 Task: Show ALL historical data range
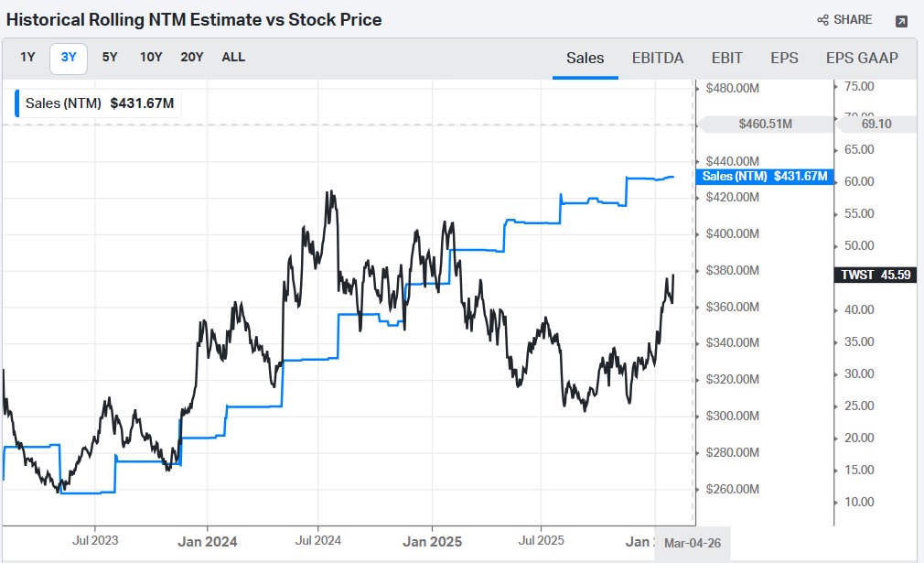(233, 57)
